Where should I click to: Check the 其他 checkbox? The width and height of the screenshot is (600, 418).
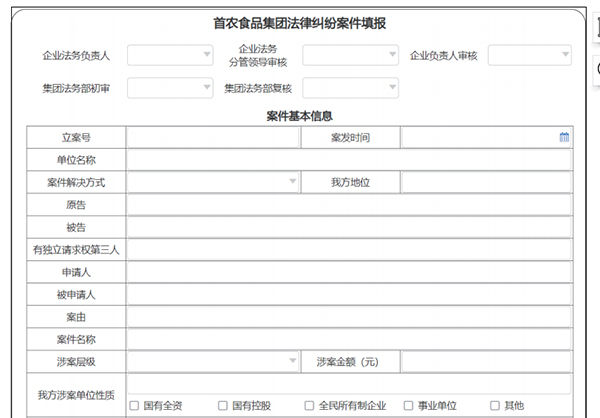click(495, 405)
